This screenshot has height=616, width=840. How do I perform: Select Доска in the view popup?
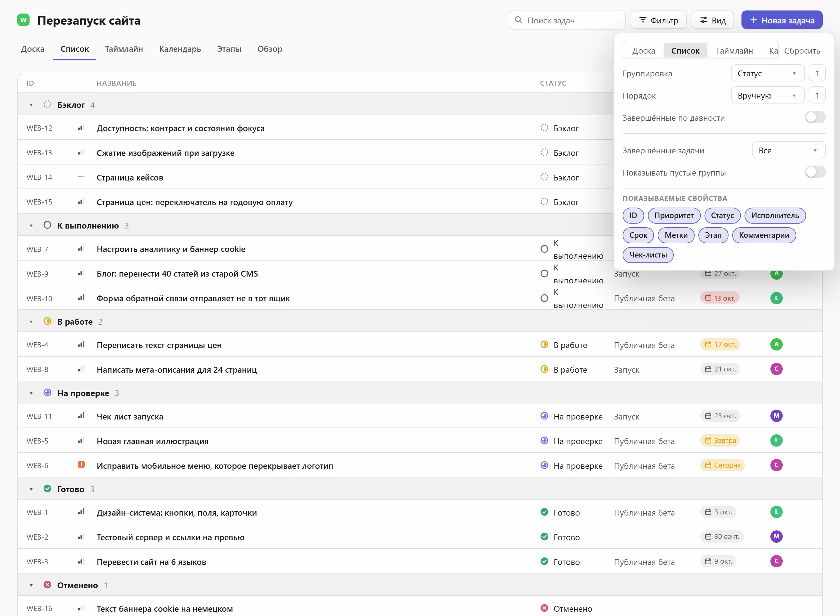643,51
